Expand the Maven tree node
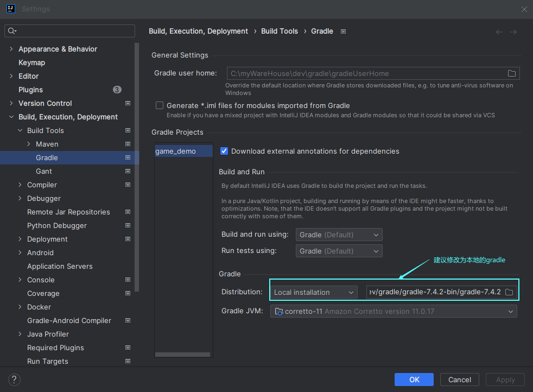The width and height of the screenshot is (533, 392). [x=29, y=144]
